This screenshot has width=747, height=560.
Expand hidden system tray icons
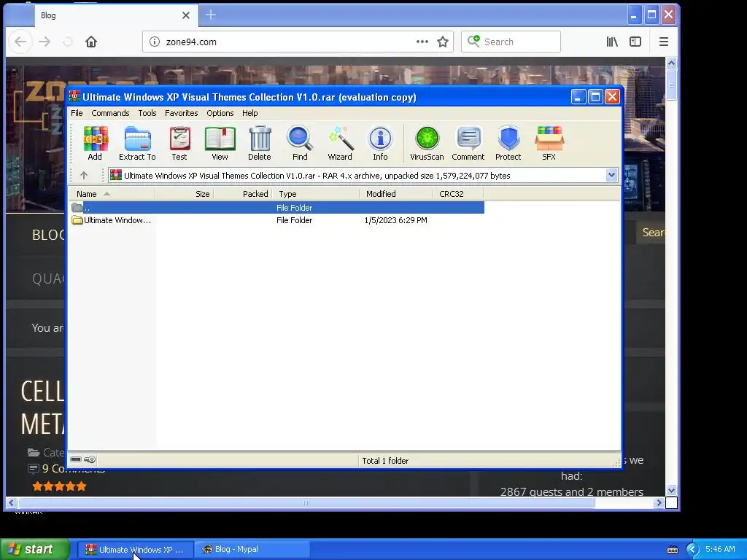click(692, 550)
